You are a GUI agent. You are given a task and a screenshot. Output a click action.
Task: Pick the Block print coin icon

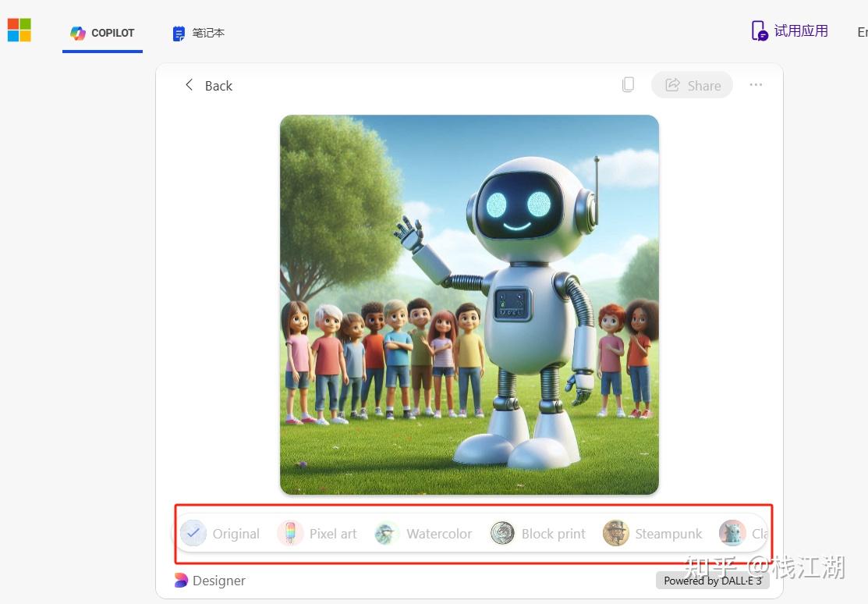(x=502, y=534)
